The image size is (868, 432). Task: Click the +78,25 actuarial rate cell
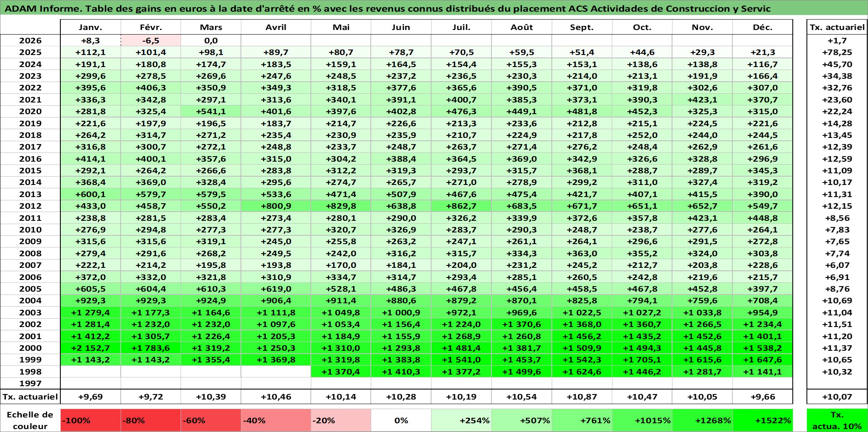pos(837,52)
